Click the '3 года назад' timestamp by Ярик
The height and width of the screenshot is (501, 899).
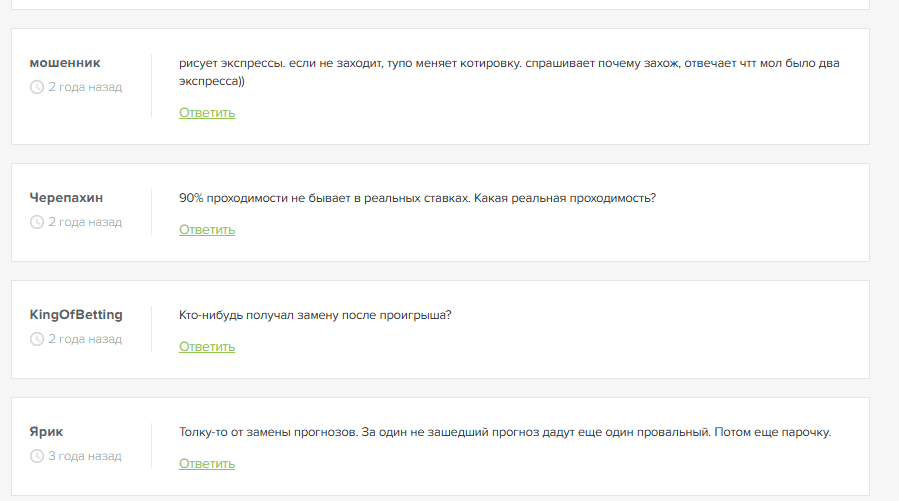point(85,456)
